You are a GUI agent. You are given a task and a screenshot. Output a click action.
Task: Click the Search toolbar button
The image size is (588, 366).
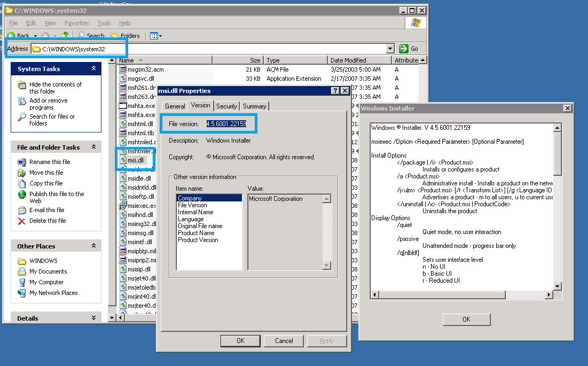91,36
